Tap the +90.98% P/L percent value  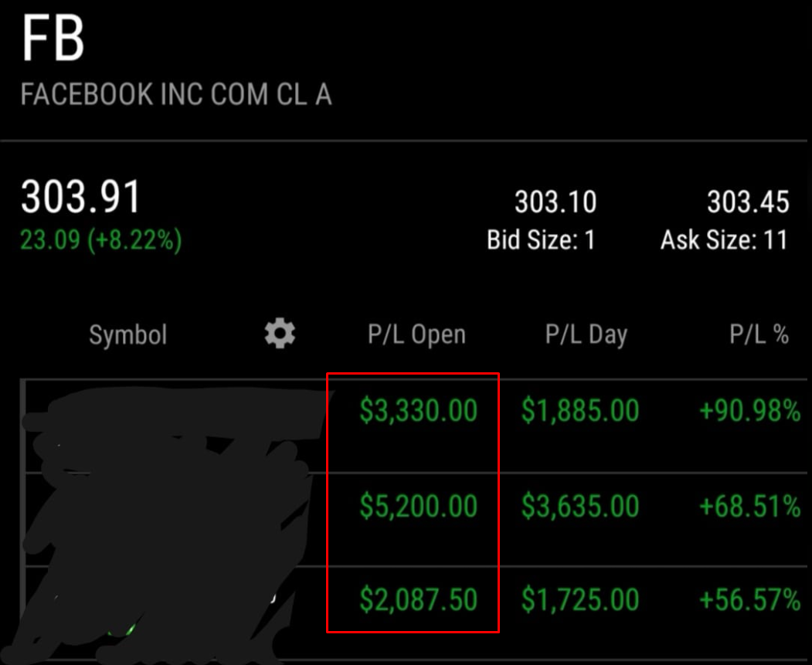click(x=749, y=411)
